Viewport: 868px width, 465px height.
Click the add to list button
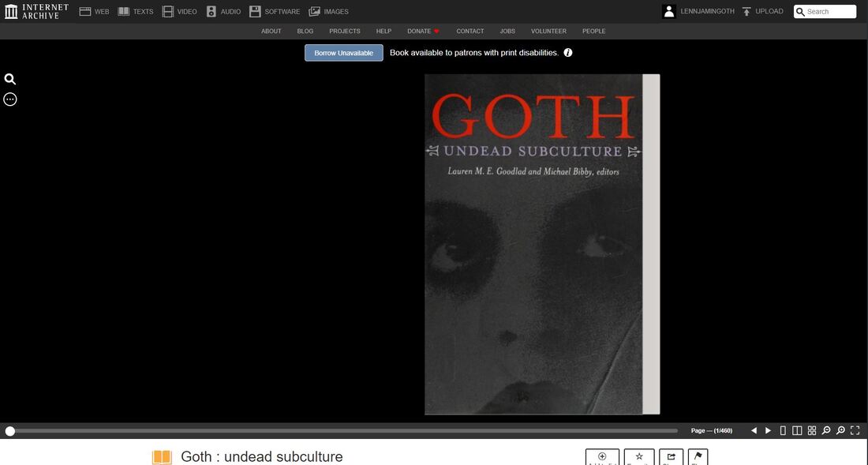pyautogui.click(x=602, y=456)
